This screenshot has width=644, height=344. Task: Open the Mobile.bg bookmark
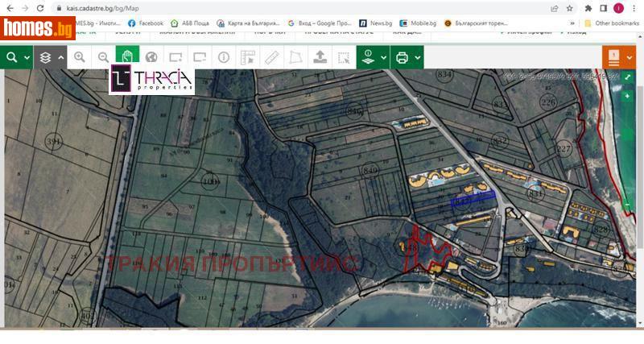click(x=417, y=23)
